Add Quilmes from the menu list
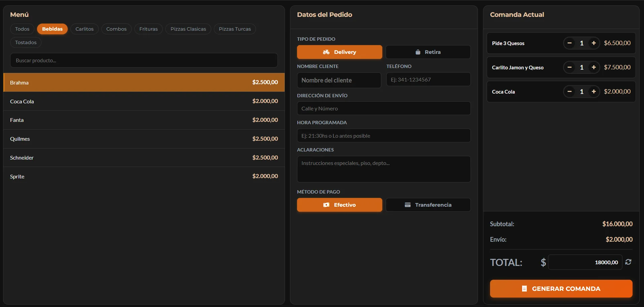The width and height of the screenshot is (644, 307). (144, 139)
